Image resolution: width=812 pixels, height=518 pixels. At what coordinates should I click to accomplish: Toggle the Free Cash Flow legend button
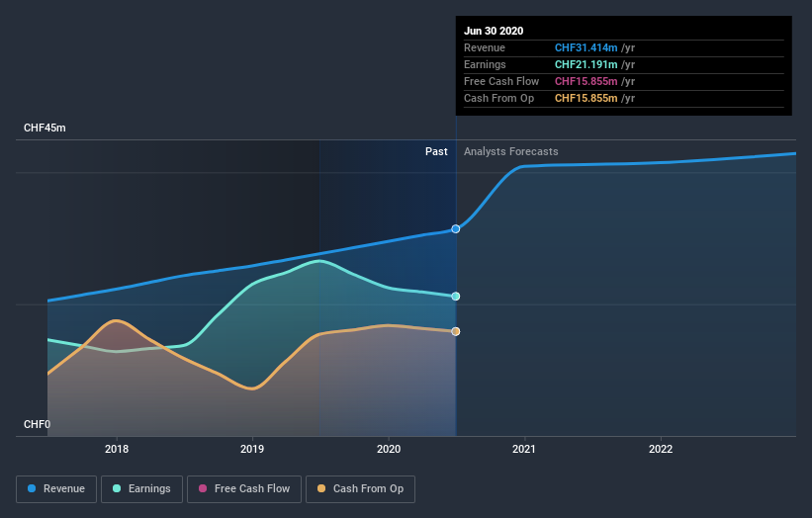(x=244, y=489)
